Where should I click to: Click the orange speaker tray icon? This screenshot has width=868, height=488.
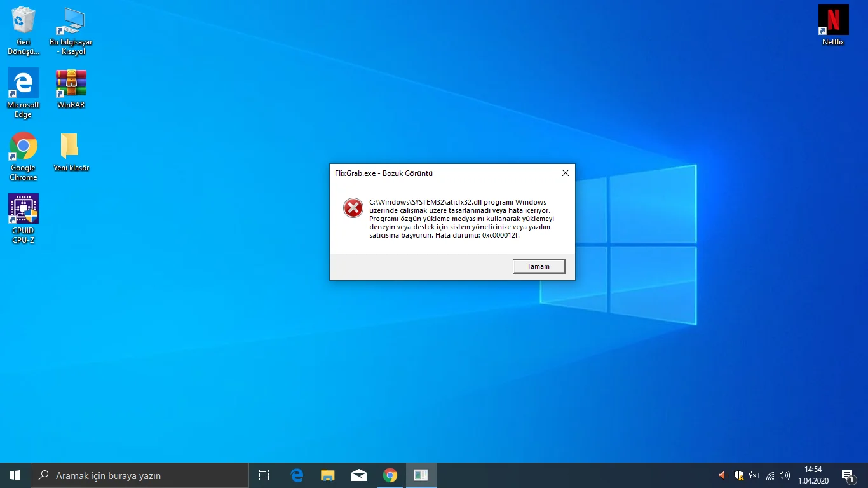[722, 475]
